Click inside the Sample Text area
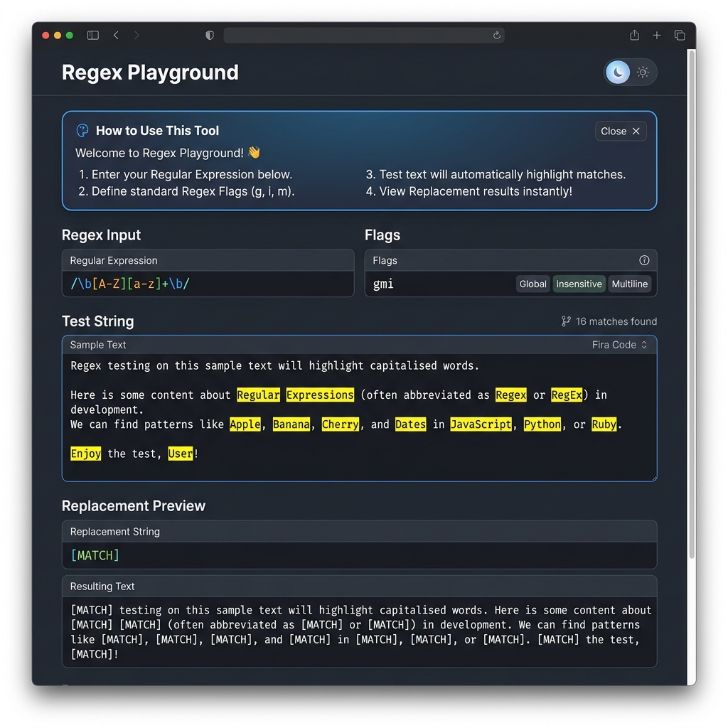Image resolution: width=728 pixels, height=728 pixels. (x=359, y=417)
